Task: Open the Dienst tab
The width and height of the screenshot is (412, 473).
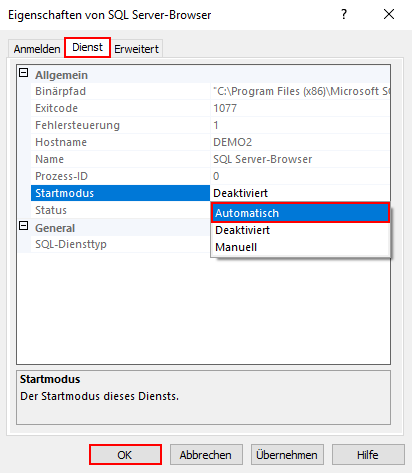Action: tap(87, 47)
